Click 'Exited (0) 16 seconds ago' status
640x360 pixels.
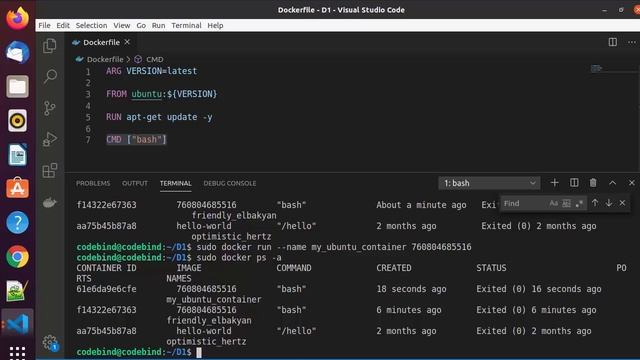click(x=539, y=289)
